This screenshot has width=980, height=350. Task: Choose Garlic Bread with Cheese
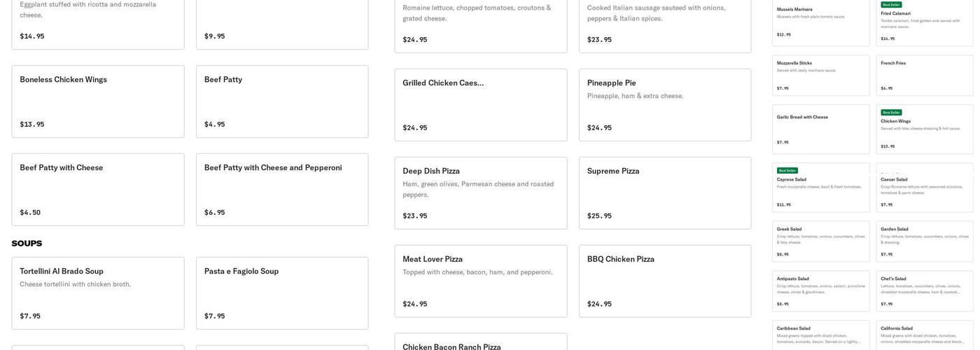(x=820, y=129)
